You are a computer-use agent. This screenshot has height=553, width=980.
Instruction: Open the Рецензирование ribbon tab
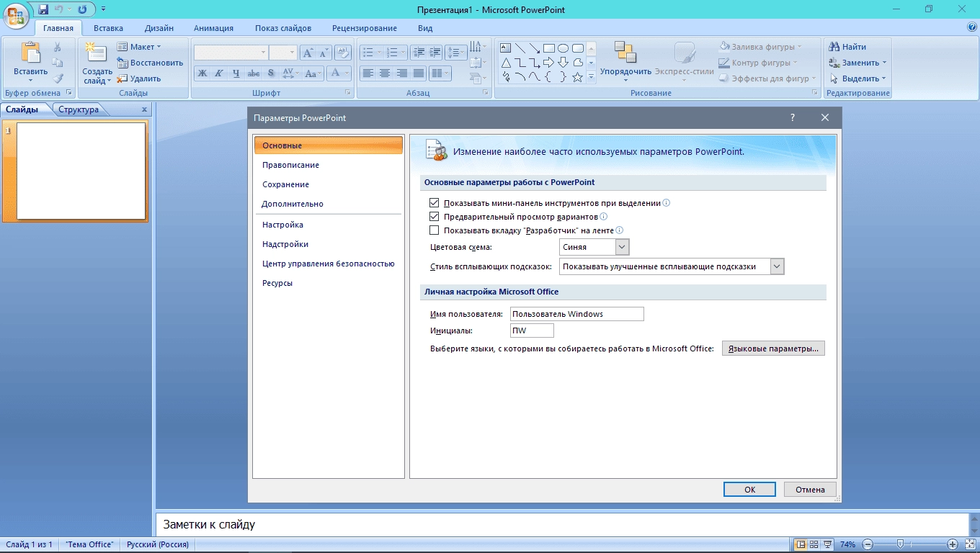coord(365,28)
